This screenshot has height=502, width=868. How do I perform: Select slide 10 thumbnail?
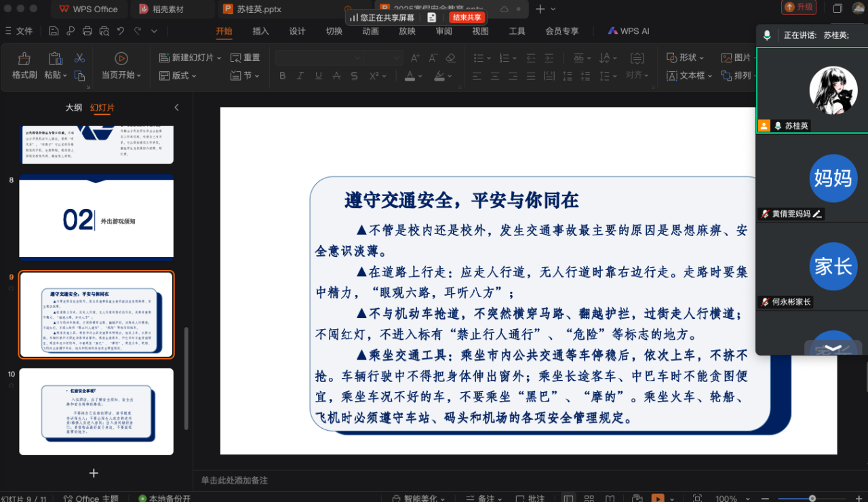click(x=96, y=411)
